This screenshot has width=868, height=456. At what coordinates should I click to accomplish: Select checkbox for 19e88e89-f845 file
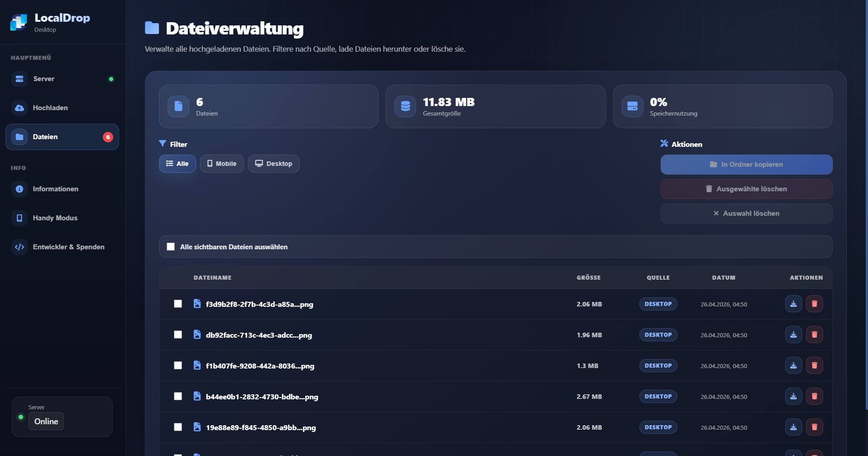click(x=178, y=427)
